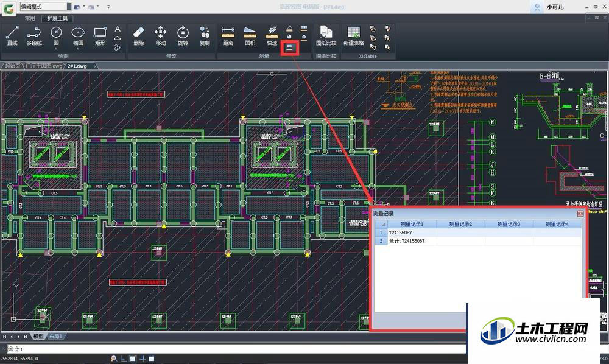Click the pie-shaped measurement icon

[290, 37]
